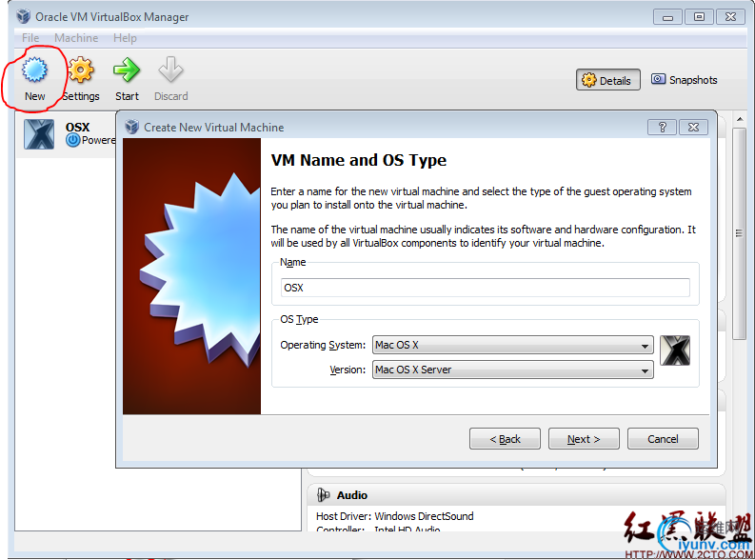This screenshot has height=560, width=755.
Task: Open the File menu
Action: point(30,37)
